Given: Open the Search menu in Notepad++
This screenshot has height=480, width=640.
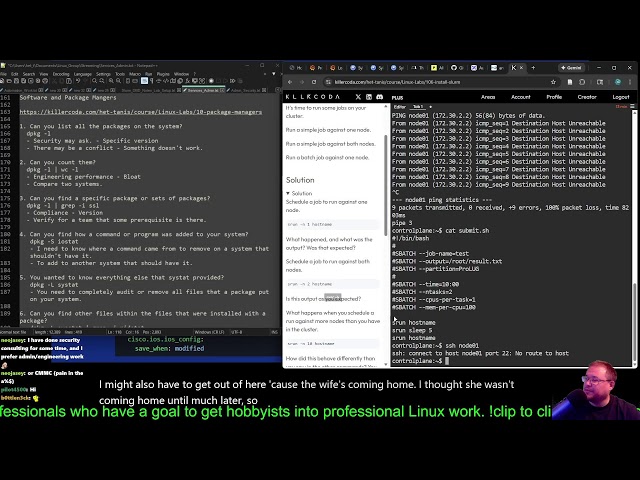Looking at the screenshot, I should tap(29, 74).
